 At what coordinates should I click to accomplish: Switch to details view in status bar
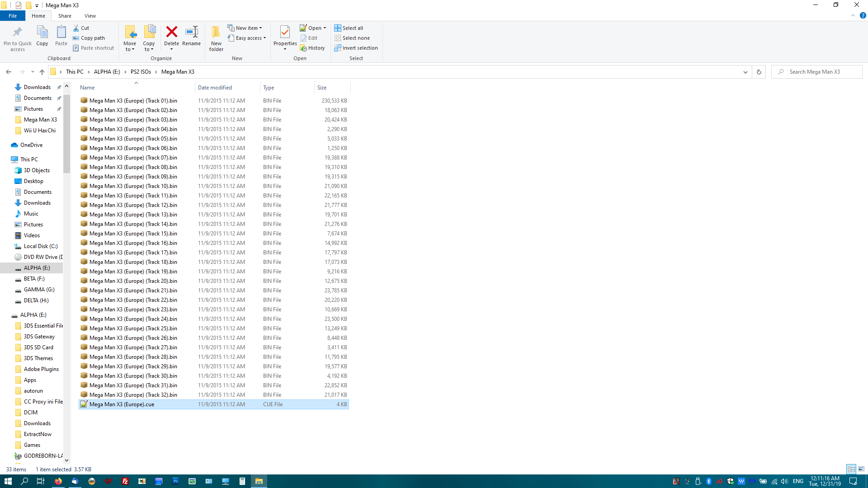pos(851,469)
